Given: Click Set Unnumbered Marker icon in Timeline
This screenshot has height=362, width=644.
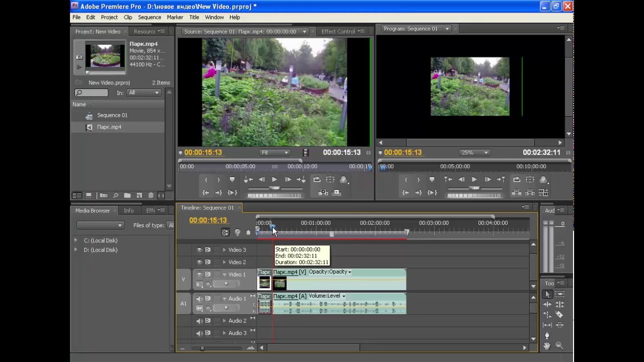Looking at the screenshot, I should click(248, 232).
